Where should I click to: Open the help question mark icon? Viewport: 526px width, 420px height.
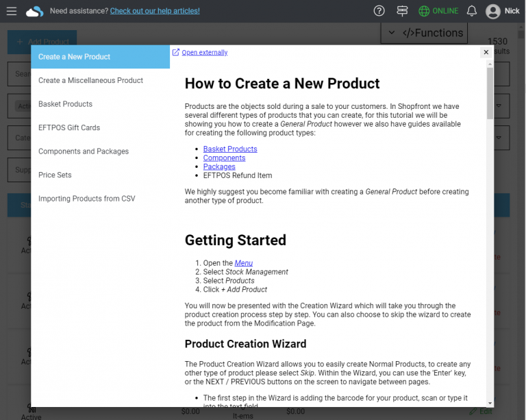[379, 11]
